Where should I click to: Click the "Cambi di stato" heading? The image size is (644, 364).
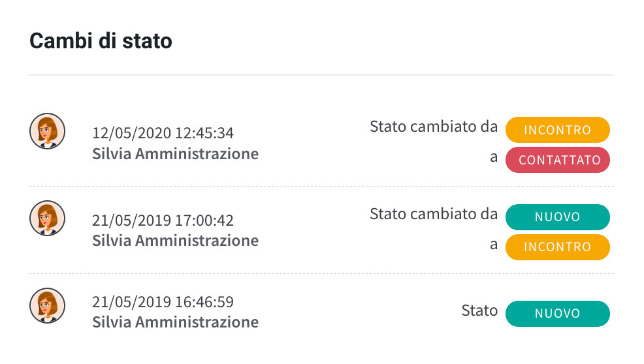coord(101,41)
